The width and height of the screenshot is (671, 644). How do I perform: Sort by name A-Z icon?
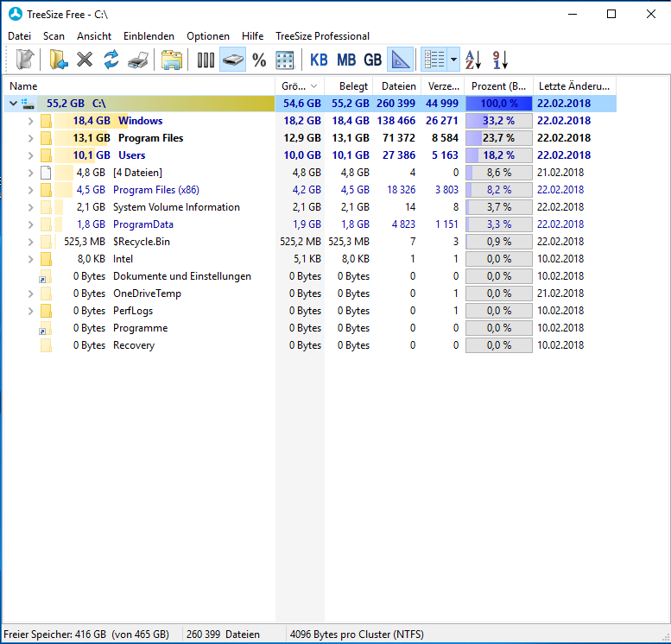473,60
